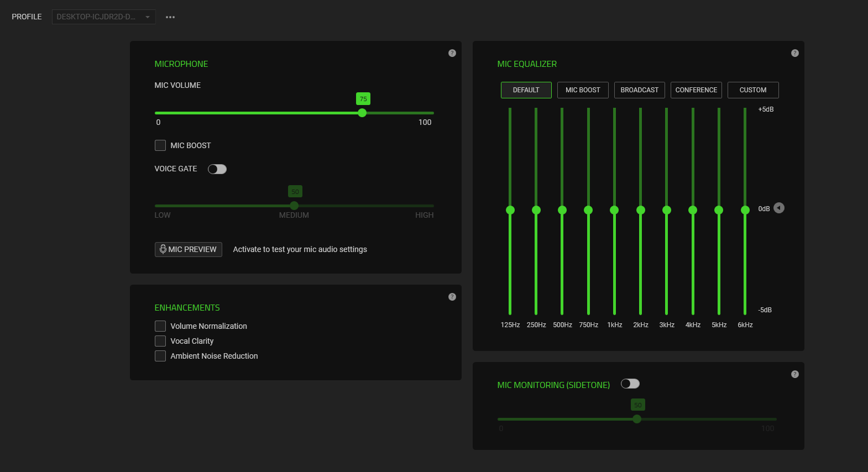Click the 0dB reset arrow icon
868x472 pixels.
coord(779,208)
